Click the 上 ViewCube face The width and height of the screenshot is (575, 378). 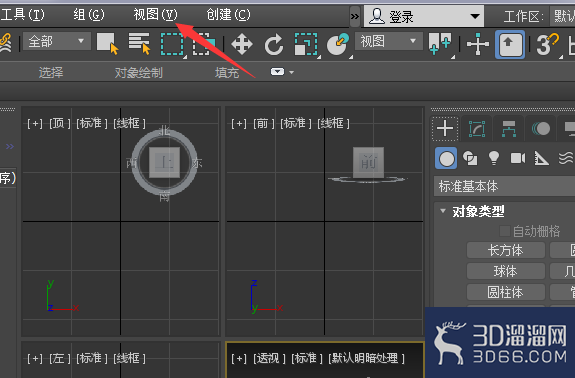[x=165, y=162]
